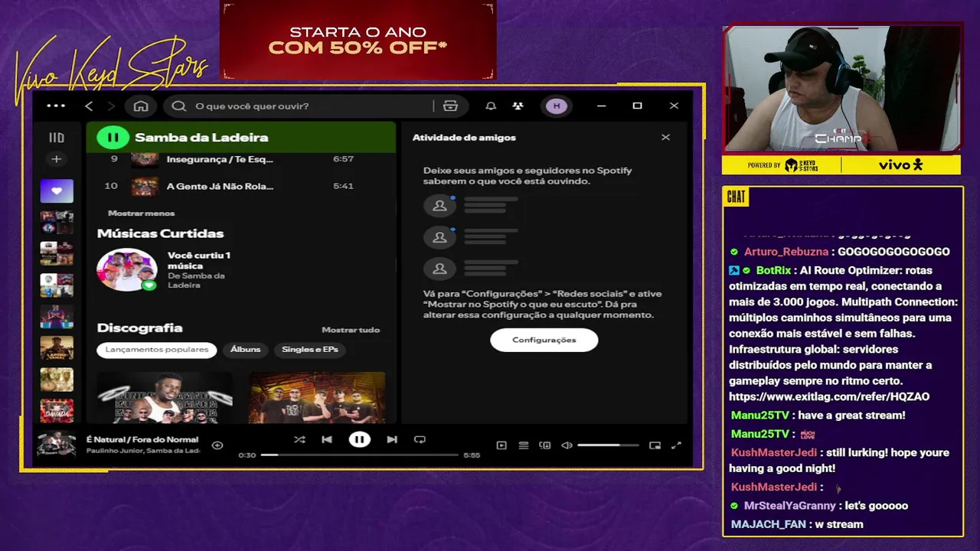This screenshot has height=551, width=980.
Task: Adjust the volume slider
Action: [x=608, y=445]
